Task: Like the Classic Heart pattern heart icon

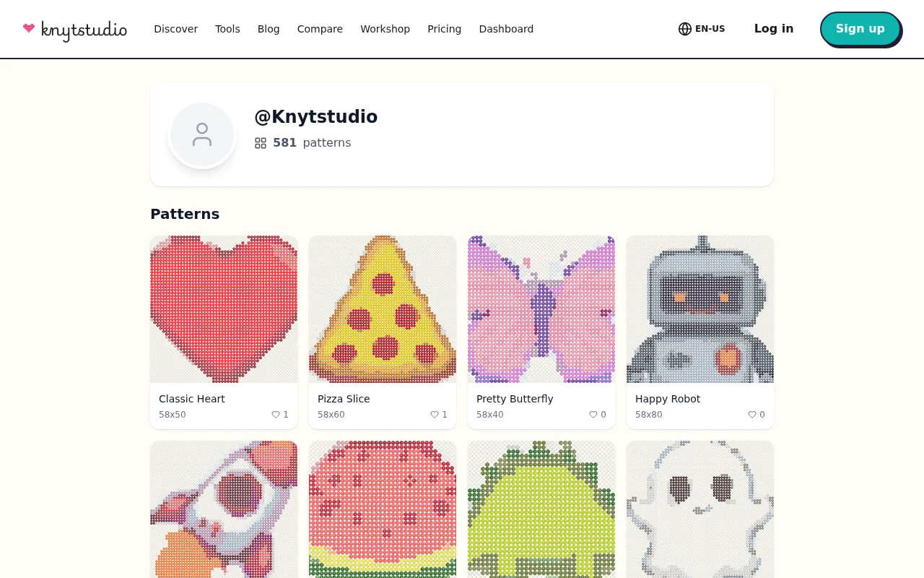Action: (276, 415)
